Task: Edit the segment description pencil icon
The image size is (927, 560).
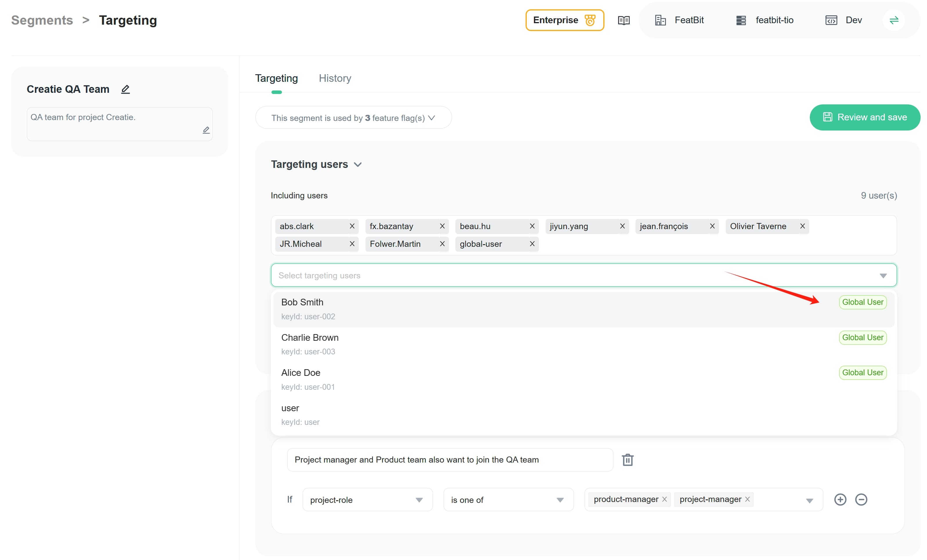Action: 206,130
